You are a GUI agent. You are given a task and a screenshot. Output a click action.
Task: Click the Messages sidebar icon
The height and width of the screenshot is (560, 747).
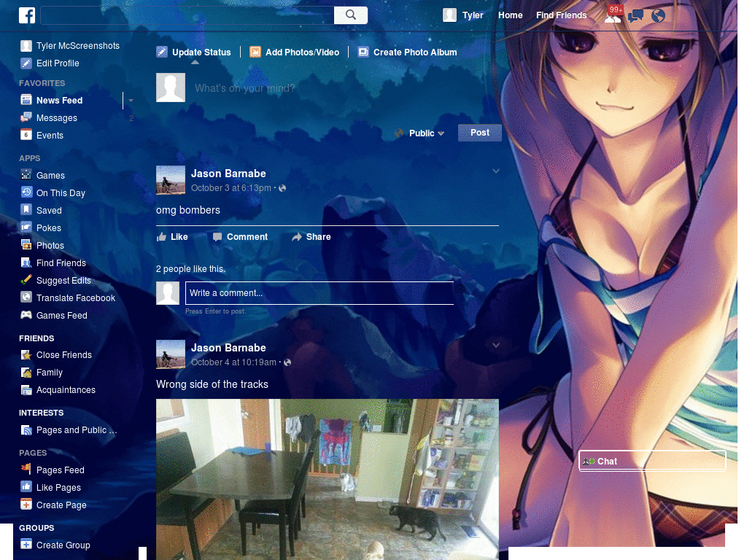coord(26,117)
